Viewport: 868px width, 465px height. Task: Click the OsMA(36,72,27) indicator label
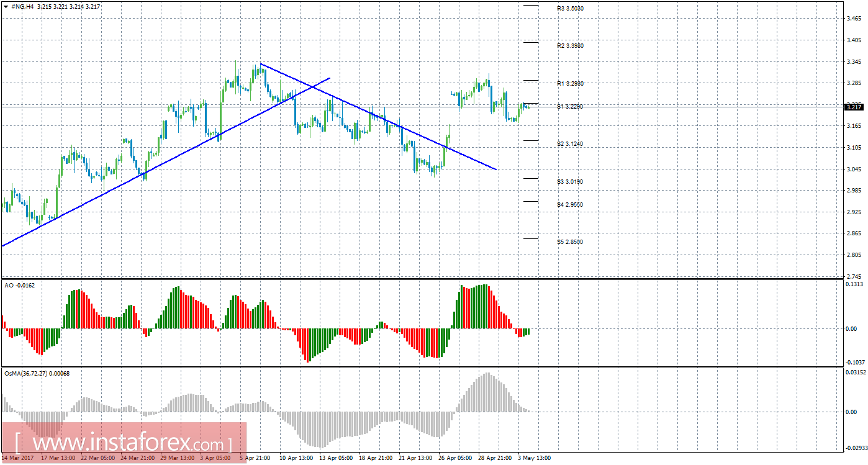(37, 374)
